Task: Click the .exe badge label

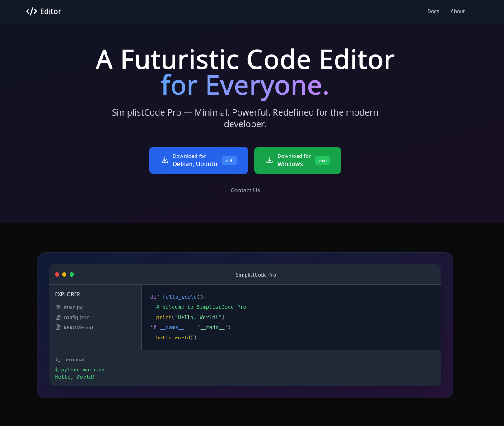Action: click(x=322, y=160)
